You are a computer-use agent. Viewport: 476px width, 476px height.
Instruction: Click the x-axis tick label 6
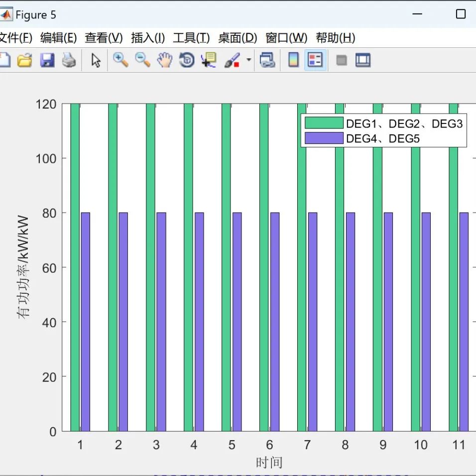pos(269,445)
